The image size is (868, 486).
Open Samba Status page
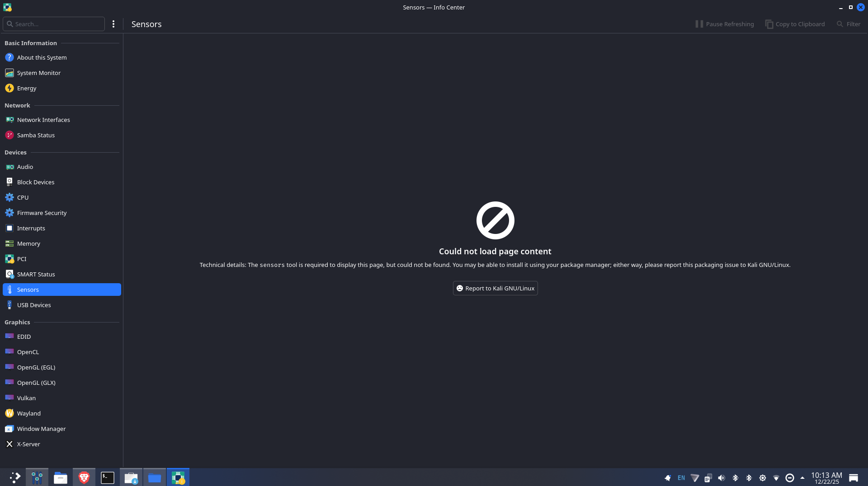click(36, 135)
